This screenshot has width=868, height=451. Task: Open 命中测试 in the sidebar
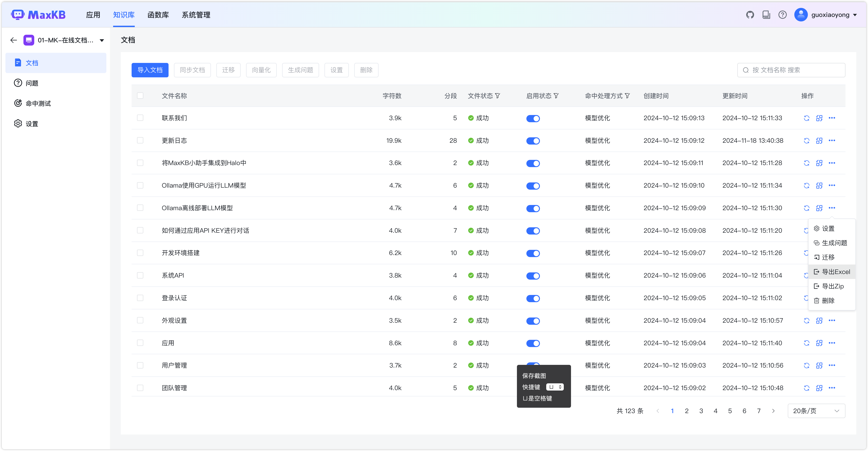coord(38,104)
